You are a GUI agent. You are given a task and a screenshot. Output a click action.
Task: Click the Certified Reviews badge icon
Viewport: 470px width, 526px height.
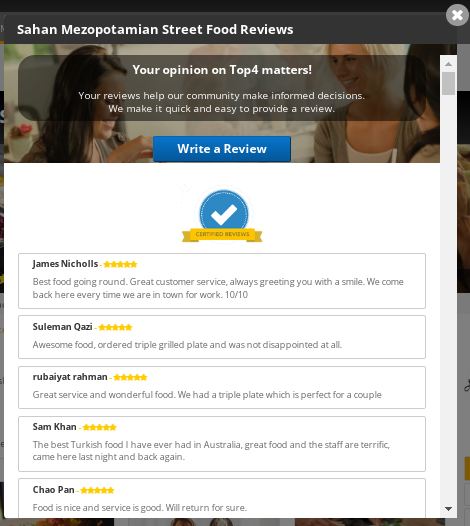pos(222,216)
